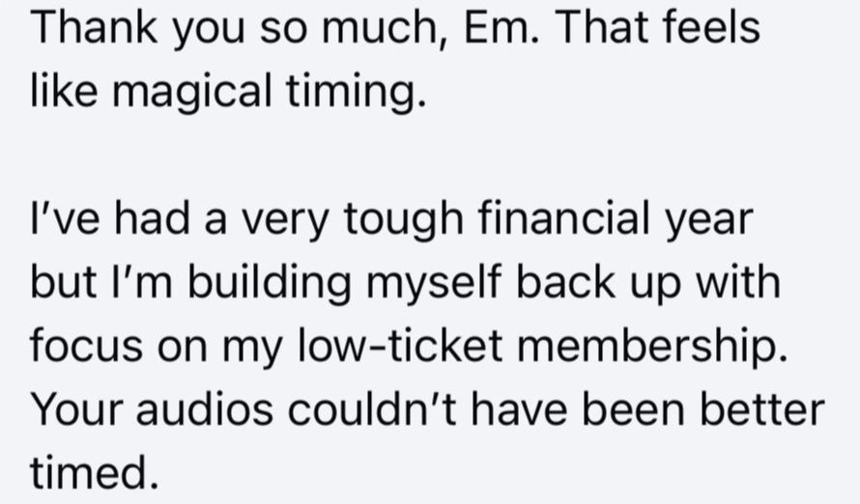Click the final word 'timed.'
The width and height of the screenshot is (860, 504).
[93, 473]
